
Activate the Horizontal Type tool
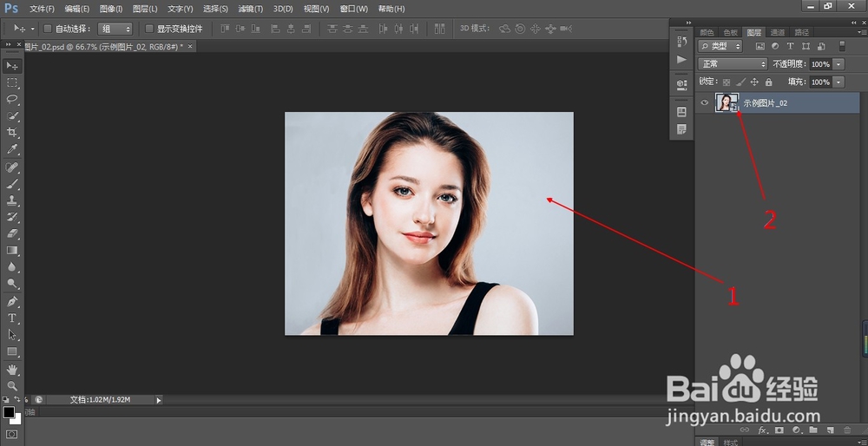tap(12, 318)
